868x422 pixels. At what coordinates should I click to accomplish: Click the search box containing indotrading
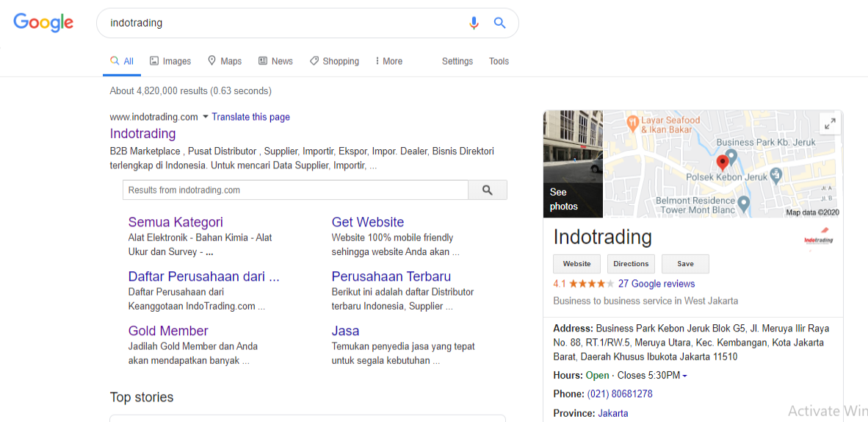(x=307, y=23)
